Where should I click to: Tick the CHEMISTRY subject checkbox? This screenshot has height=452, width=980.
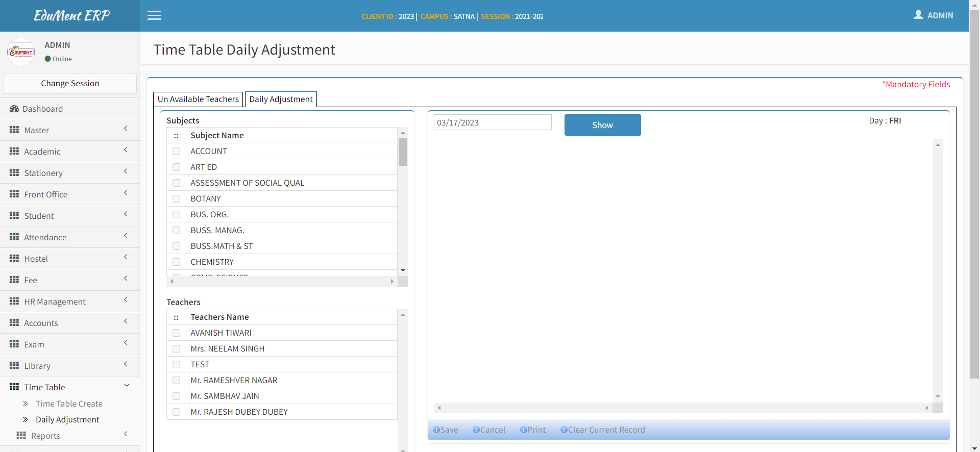pos(177,262)
